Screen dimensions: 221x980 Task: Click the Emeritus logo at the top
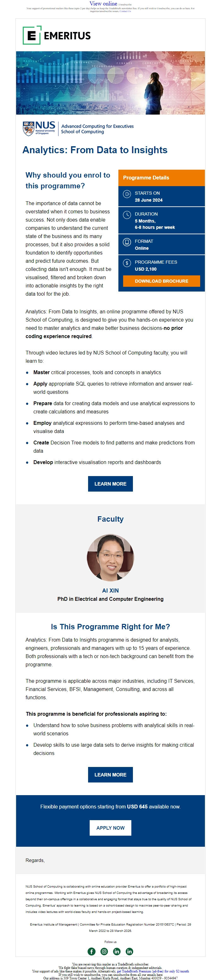coord(57,35)
